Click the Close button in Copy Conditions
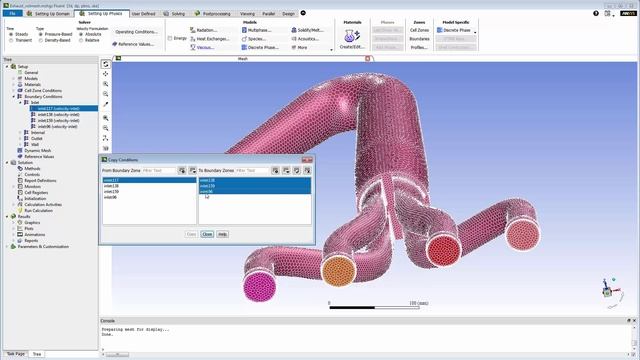The width and height of the screenshot is (640, 360). (x=207, y=234)
